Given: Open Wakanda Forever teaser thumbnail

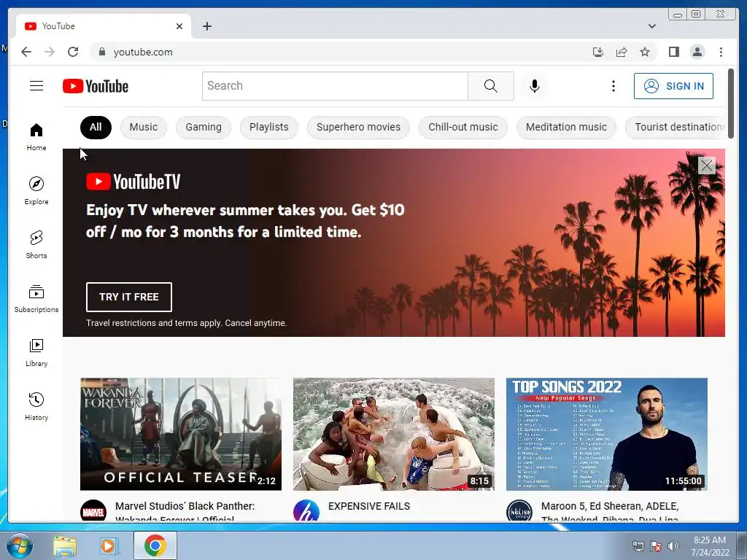Looking at the screenshot, I should click(x=181, y=435).
